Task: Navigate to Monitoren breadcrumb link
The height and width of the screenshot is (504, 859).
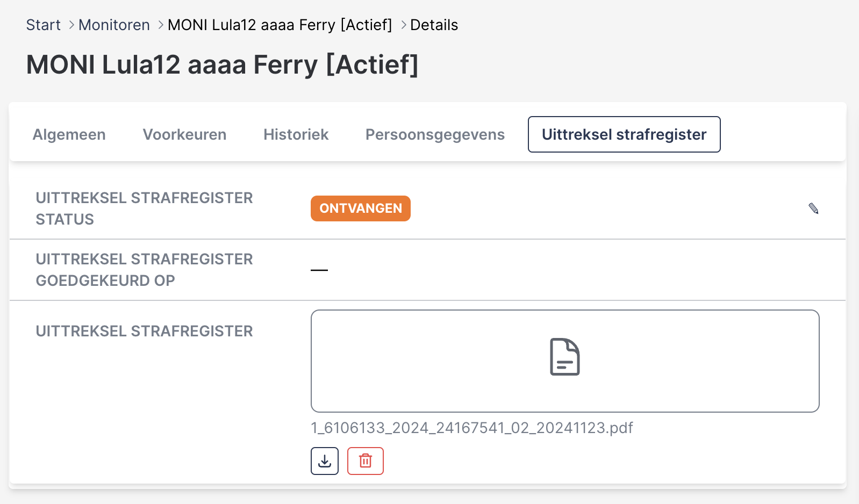Action: tap(114, 25)
